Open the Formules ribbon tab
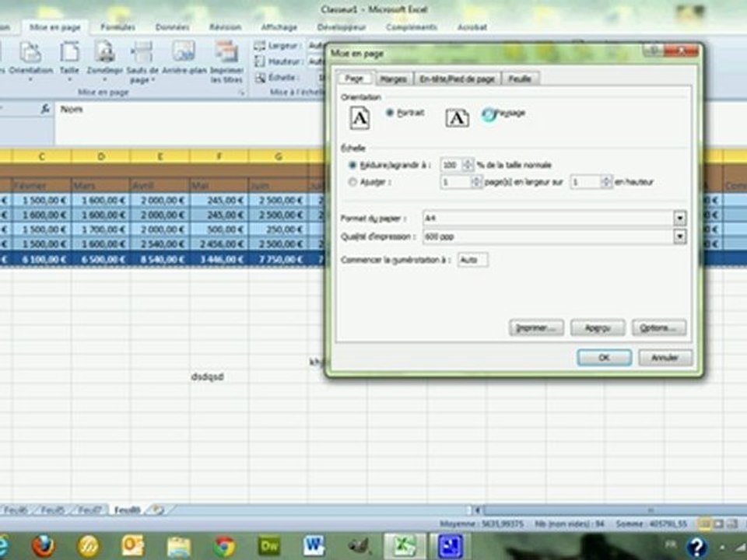Viewport: 747px width, 560px height. [117, 28]
